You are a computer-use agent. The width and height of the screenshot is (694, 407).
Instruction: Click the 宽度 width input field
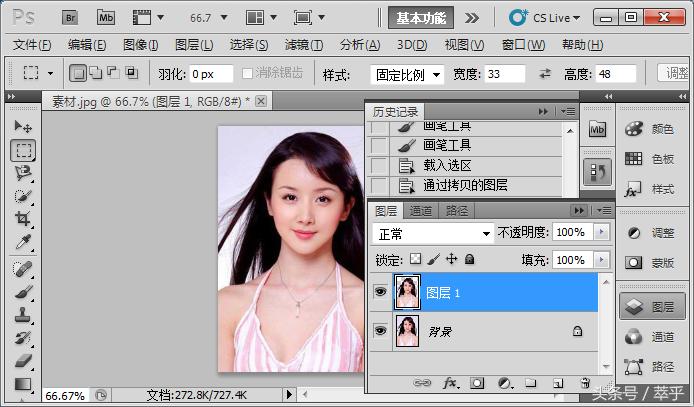tap(505, 74)
